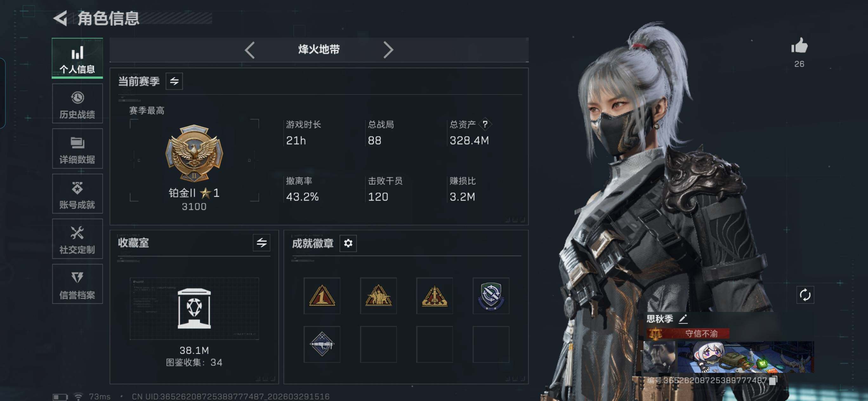
Task: Click the 总资产 question mark help icon
Action: 485,124
